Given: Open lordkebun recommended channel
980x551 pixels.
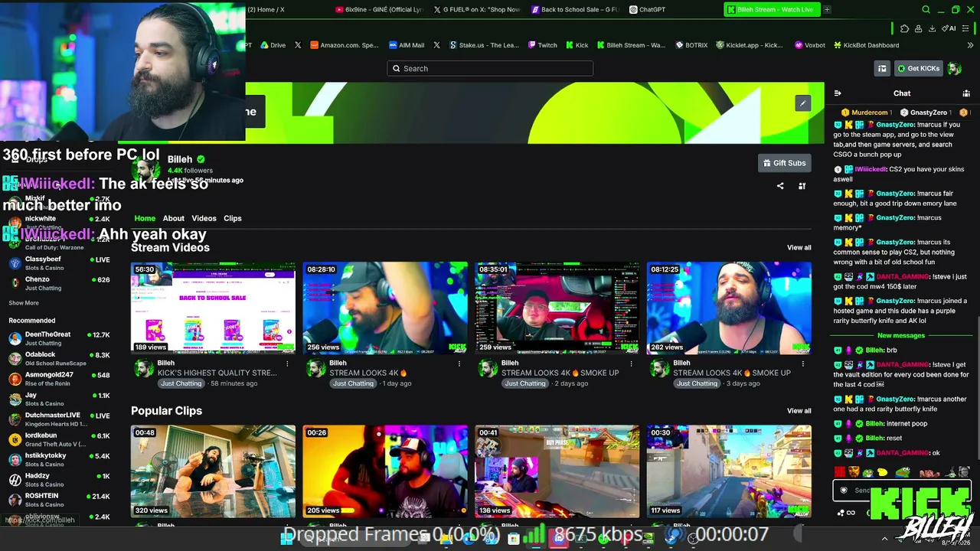Looking at the screenshot, I should point(60,439).
